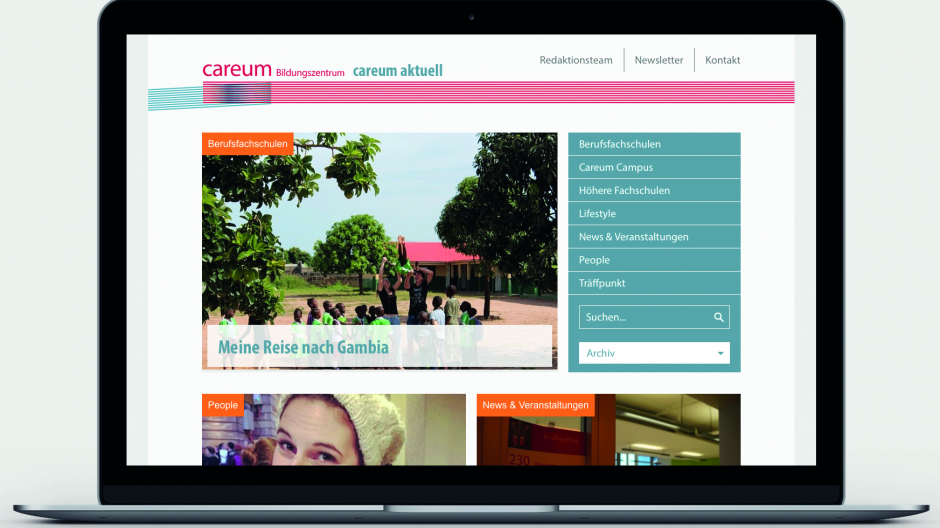Open the building interior news thumbnail
This screenshot has width=940, height=528.
tap(608, 430)
